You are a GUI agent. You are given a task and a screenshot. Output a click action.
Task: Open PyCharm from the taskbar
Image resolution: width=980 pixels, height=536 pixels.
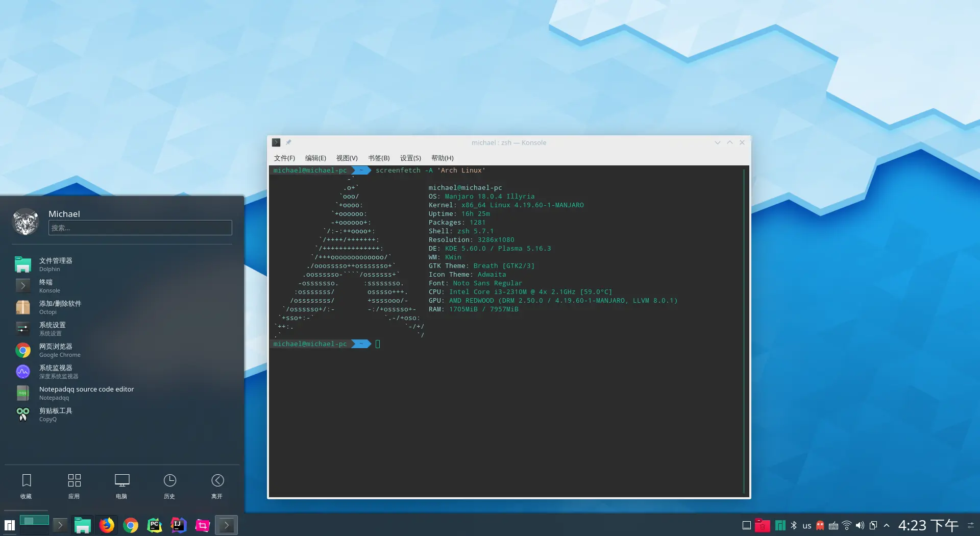pos(154,525)
